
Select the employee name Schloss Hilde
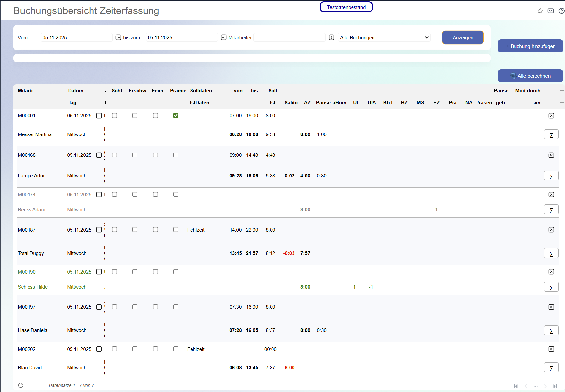[x=33, y=287]
